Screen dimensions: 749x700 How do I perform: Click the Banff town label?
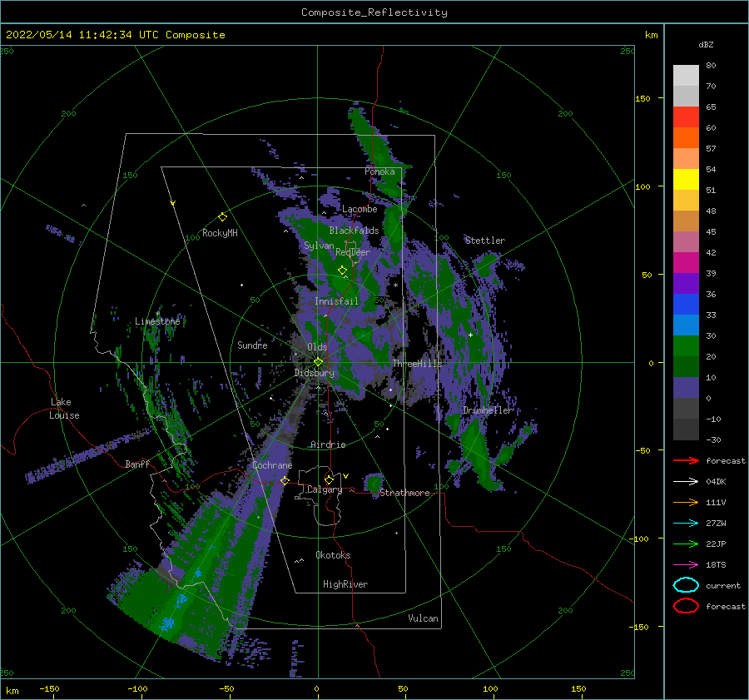pos(137,464)
